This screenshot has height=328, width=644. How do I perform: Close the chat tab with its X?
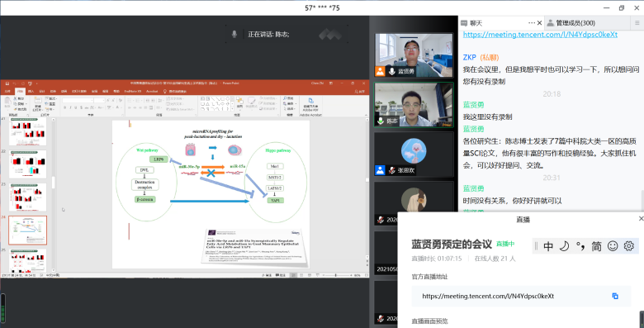(540, 23)
